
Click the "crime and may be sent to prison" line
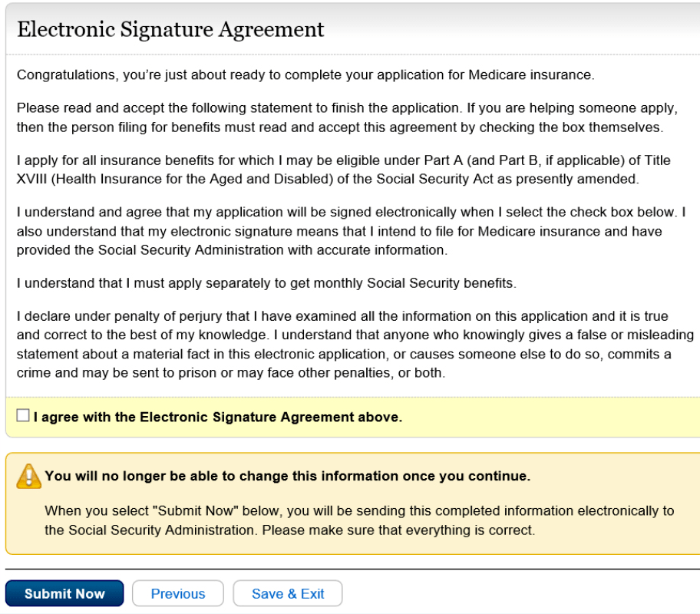pyautogui.click(x=230, y=373)
